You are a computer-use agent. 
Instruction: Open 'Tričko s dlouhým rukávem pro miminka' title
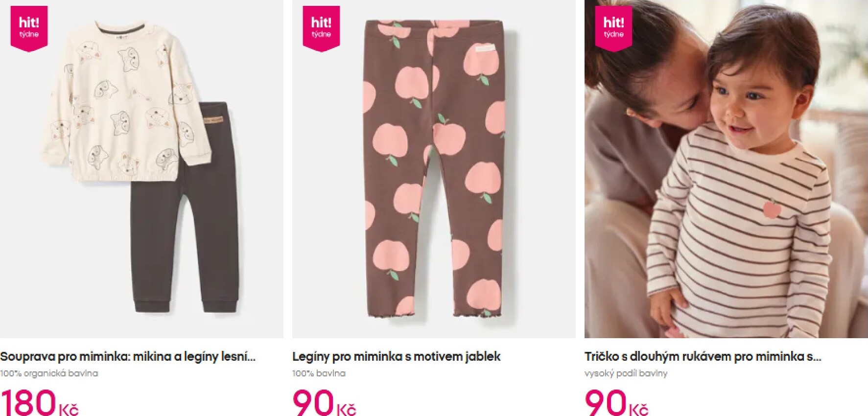[x=703, y=356]
